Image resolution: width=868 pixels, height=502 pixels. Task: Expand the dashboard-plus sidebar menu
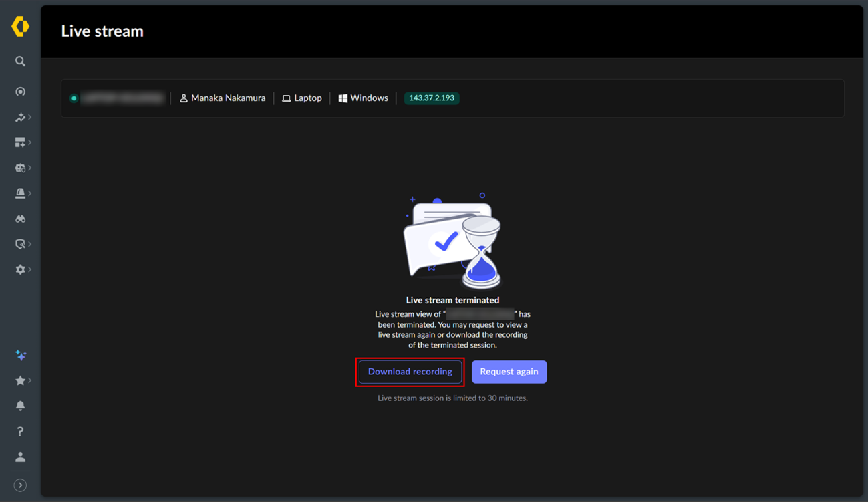click(x=21, y=142)
